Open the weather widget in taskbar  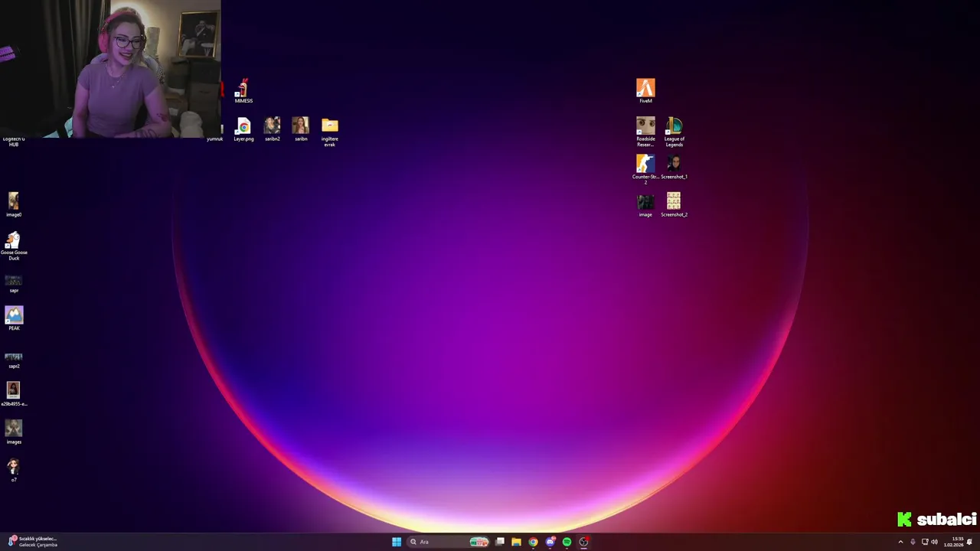tap(32, 542)
